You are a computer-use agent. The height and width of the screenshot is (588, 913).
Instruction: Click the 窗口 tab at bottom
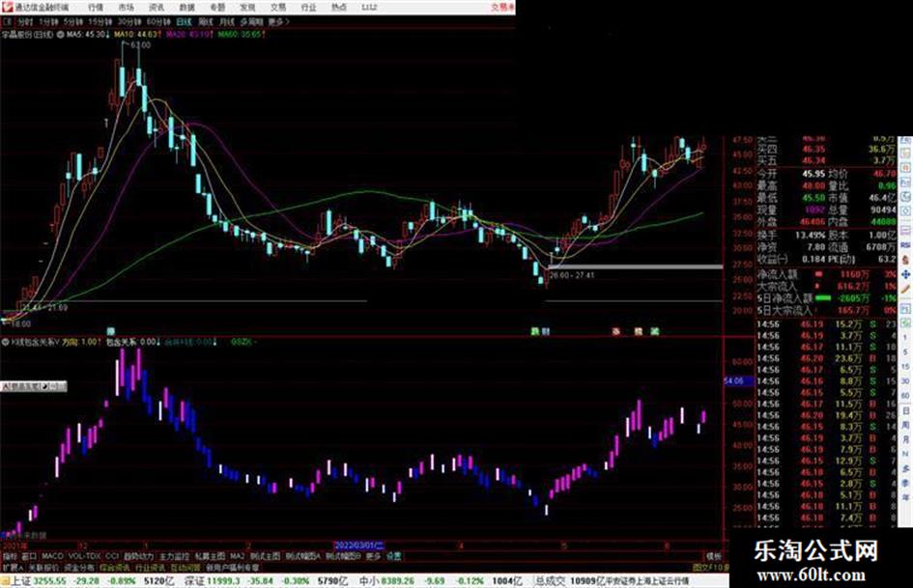click(x=29, y=556)
